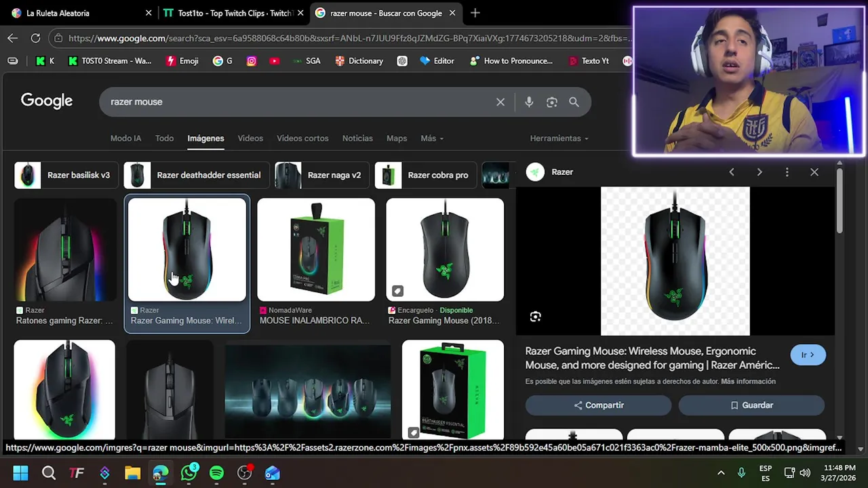Screen dimensions: 868x488
Task: Open the three-dot options in preview panel
Action: [787, 172]
